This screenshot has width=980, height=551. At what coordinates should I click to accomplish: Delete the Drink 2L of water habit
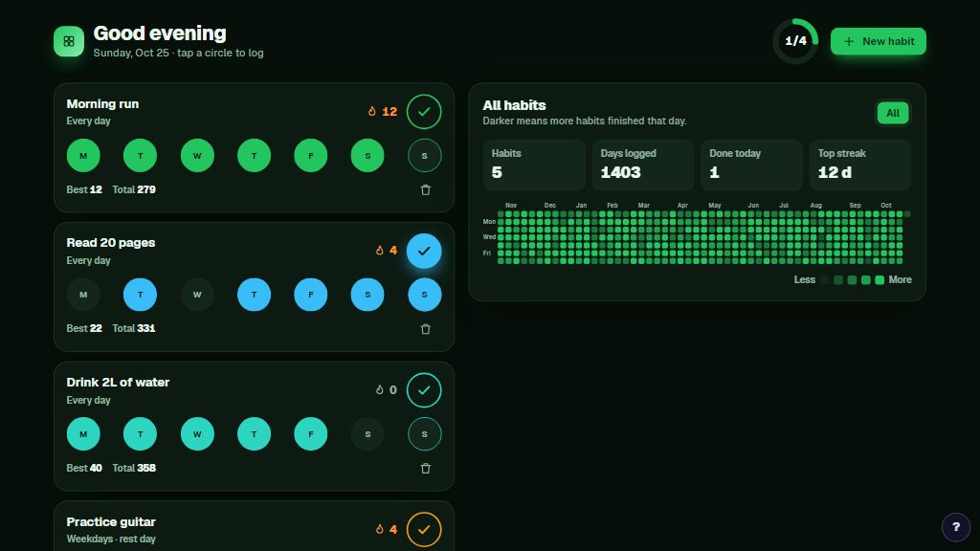426,469
